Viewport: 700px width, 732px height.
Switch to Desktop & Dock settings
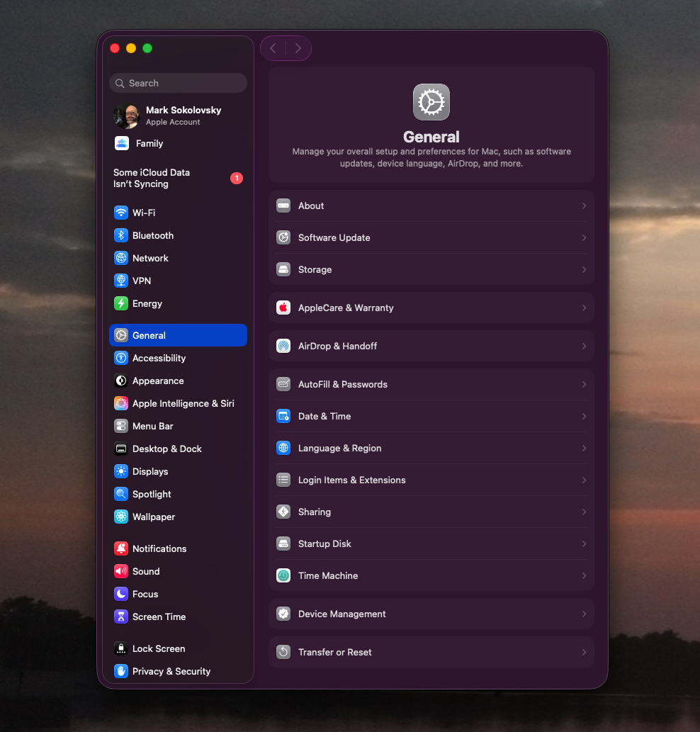(x=166, y=449)
